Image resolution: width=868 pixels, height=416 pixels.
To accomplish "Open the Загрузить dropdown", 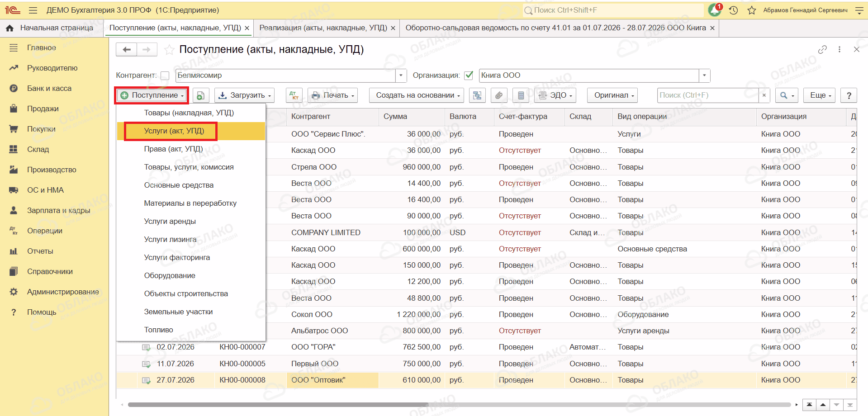I will [245, 95].
